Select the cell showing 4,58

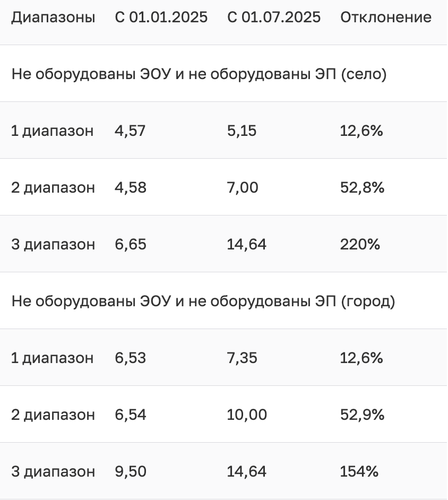(x=131, y=187)
